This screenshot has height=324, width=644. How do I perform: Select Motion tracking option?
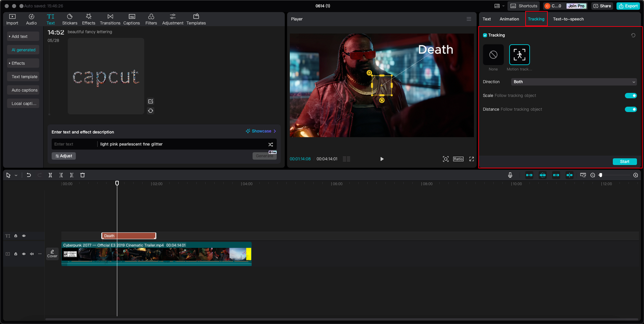click(x=519, y=55)
